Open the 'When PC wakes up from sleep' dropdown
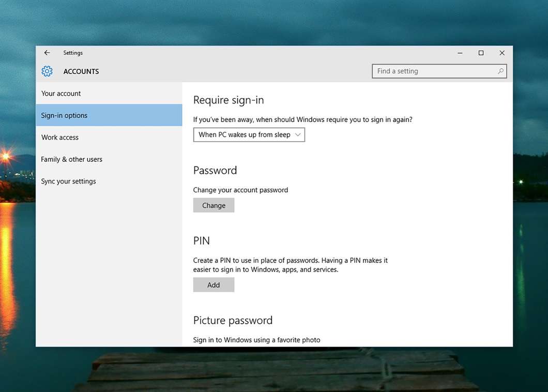Image resolution: width=548 pixels, height=392 pixels. tap(249, 134)
